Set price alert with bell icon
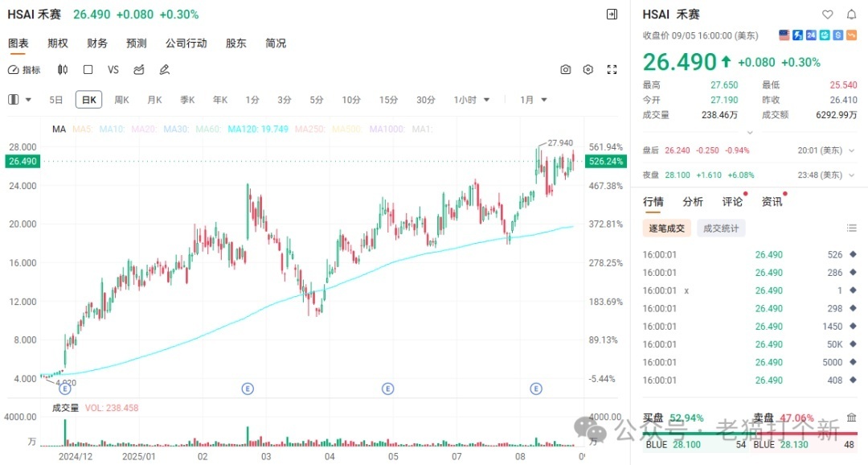The height and width of the screenshot is (465, 868). (851, 14)
